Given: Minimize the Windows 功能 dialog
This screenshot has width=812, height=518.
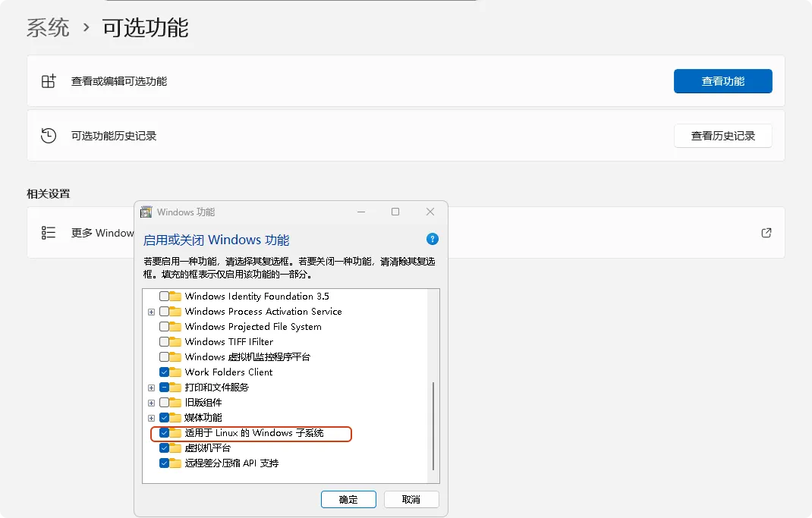Looking at the screenshot, I should tap(361, 212).
